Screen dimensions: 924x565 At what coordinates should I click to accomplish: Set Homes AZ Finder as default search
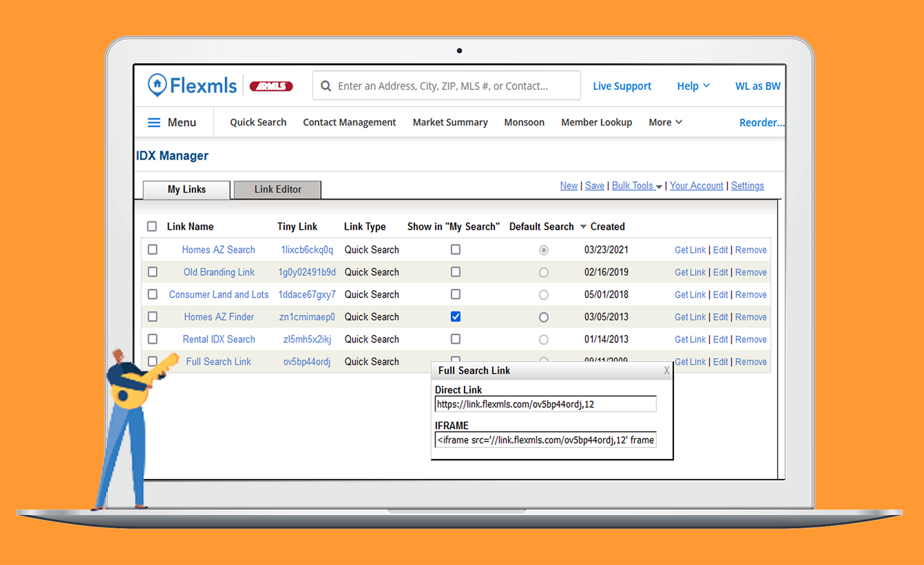(543, 317)
